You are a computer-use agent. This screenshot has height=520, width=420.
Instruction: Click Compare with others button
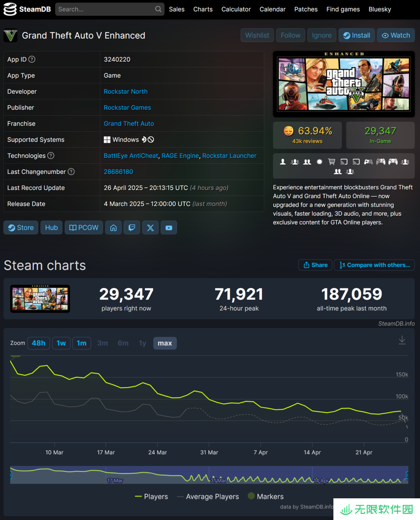(374, 265)
